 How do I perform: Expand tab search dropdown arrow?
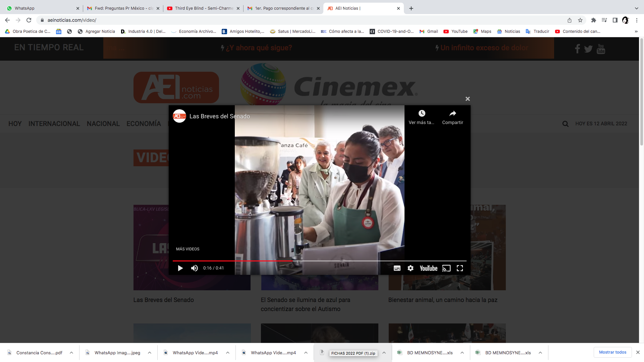(637, 8)
